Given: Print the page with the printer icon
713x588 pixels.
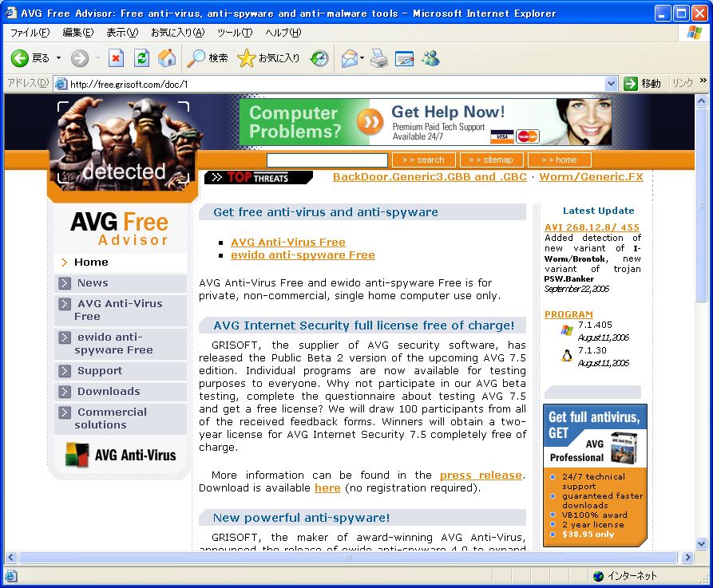Looking at the screenshot, I should [x=378, y=58].
